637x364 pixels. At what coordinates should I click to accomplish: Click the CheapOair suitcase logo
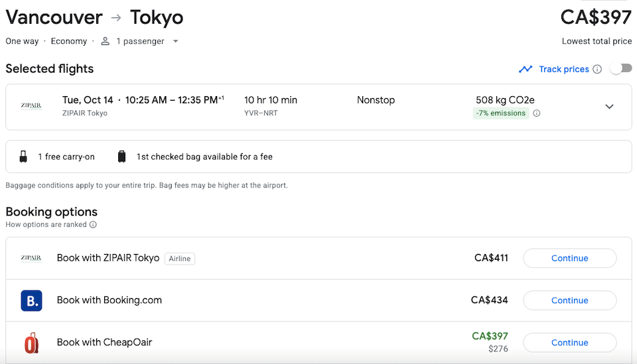click(x=31, y=343)
